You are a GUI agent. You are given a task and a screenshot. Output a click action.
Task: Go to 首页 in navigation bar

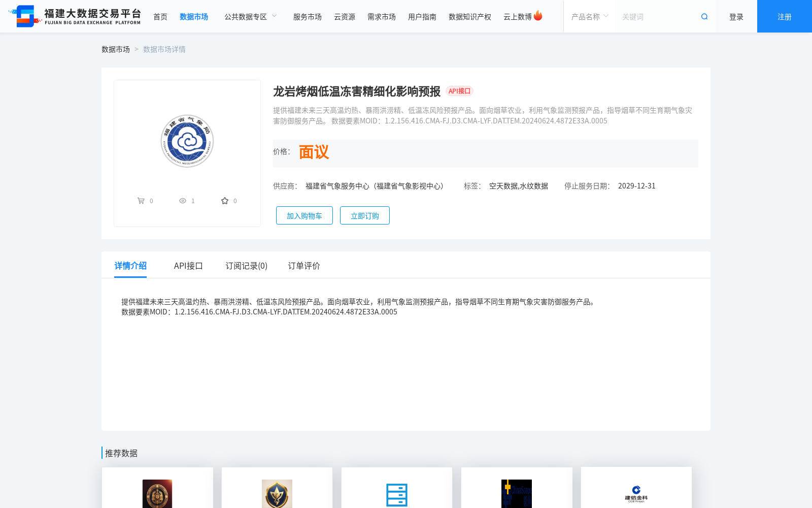tap(160, 17)
